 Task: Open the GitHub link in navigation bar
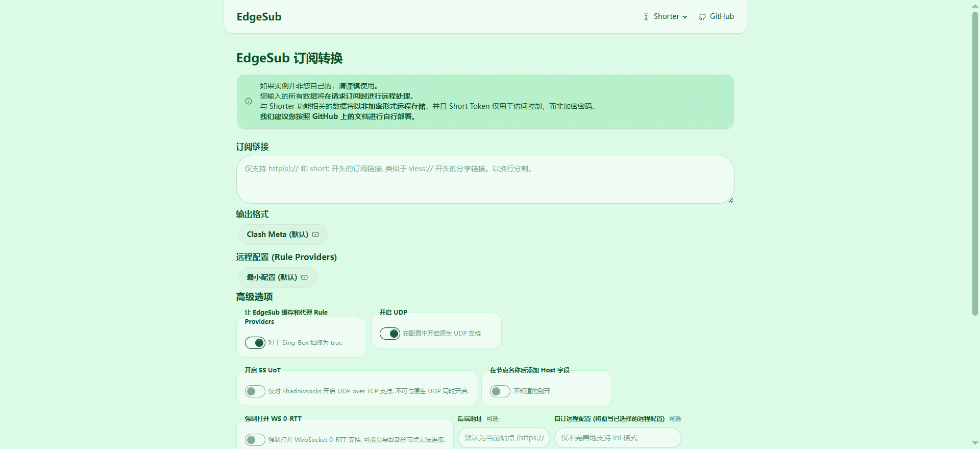[x=721, y=16]
